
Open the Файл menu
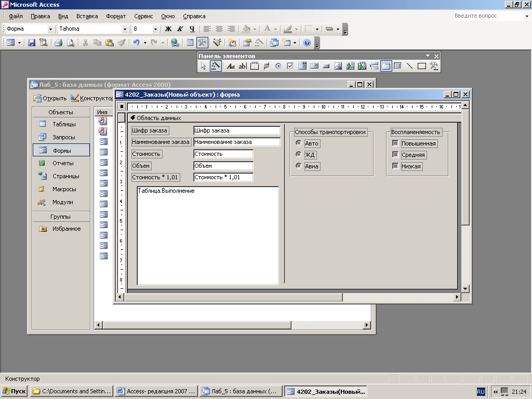click(16, 16)
